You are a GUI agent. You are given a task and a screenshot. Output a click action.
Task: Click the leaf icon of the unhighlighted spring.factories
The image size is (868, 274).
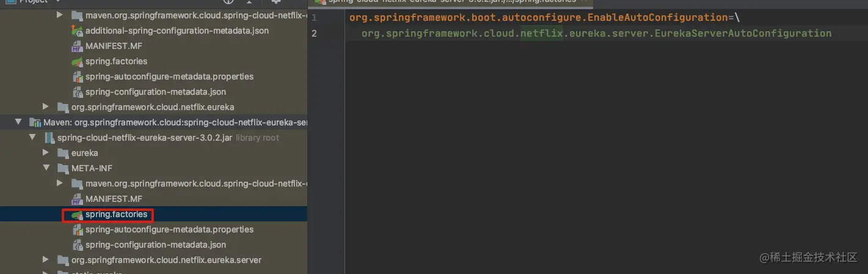77,61
